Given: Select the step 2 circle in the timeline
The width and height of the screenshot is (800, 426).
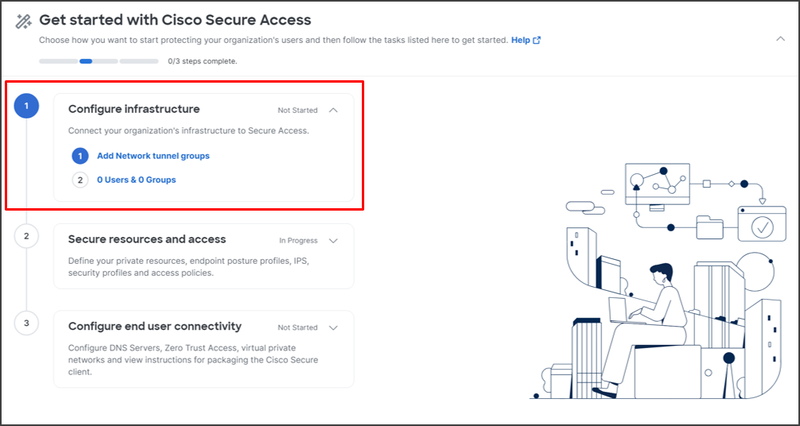Looking at the screenshot, I should (x=27, y=236).
